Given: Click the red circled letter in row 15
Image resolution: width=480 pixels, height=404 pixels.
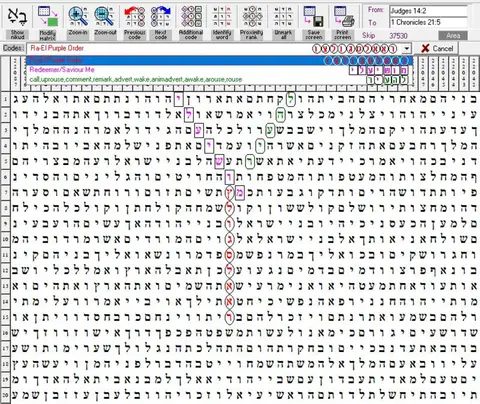Looking at the screenshot, I should (x=229, y=317).
